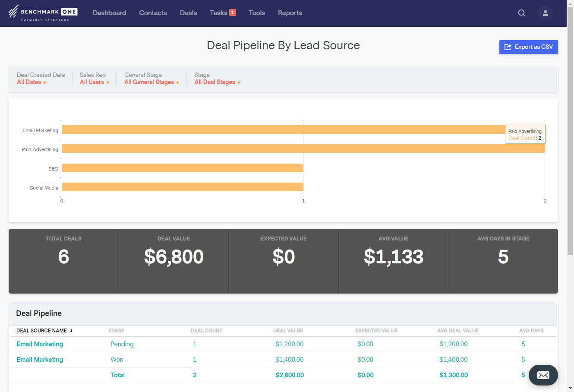Click the EXPECTED VALUE $0 summary card
This screenshot has height=392, width=574.
pyautogui.click(x=284, y=261)
